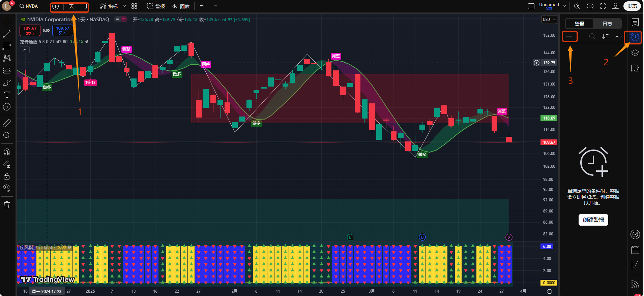Open the USD currency dropdown
The image size is (644, 296).
click(x=549, y=20)
